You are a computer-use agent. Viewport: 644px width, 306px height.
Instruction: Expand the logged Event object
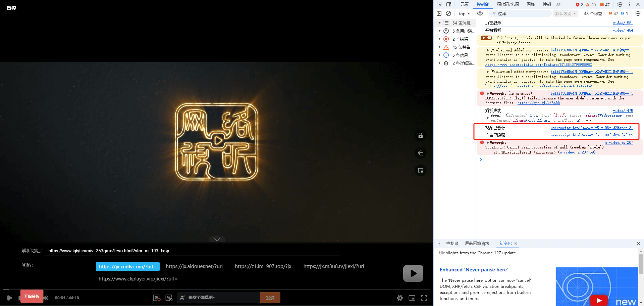(488, 118)
